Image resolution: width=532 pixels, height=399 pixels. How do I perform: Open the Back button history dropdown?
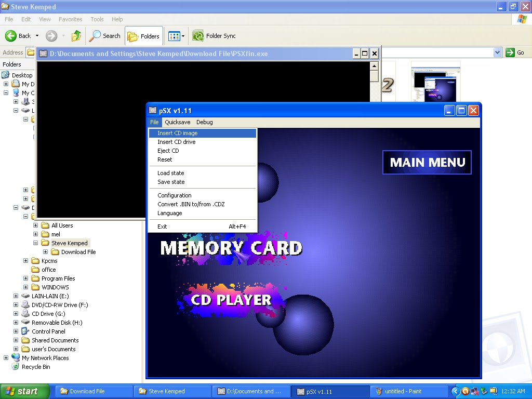[37, 36]
